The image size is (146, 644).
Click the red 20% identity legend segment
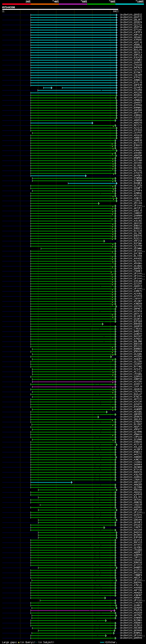tap(16, 4)
